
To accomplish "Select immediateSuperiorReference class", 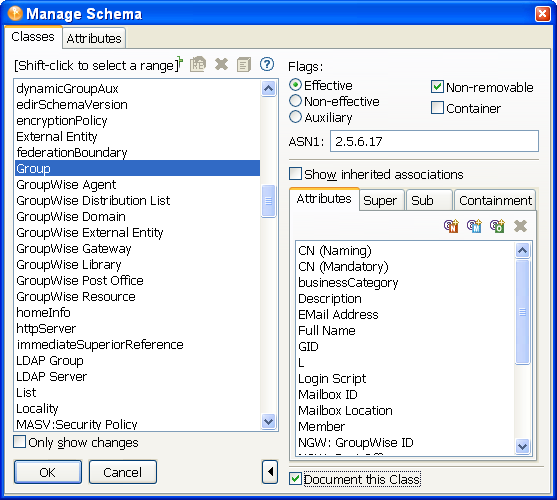I will (x=137, y=344).
